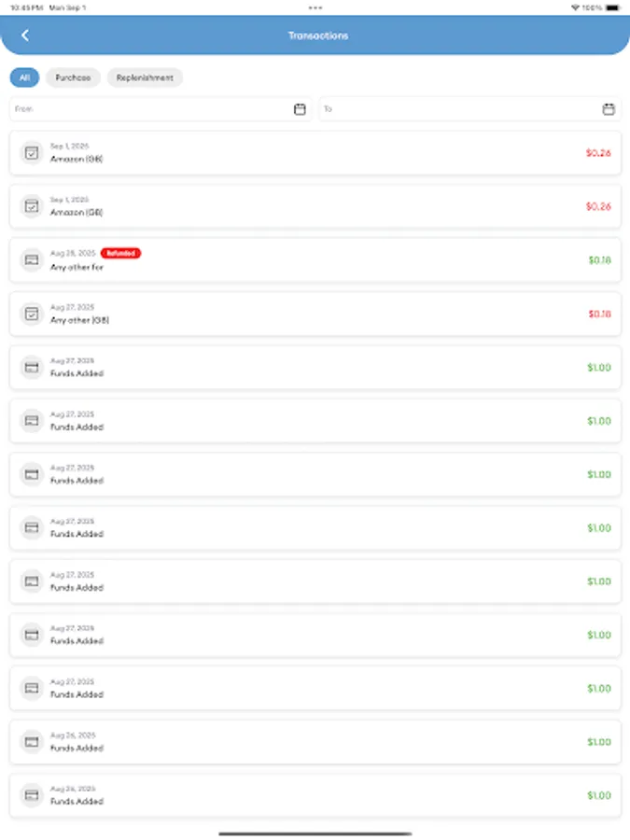This screenshot has height=840, width=630.
Task: Tap the cart icon on the Aug 27 Any other entry
Action: (x=31, y=313)
